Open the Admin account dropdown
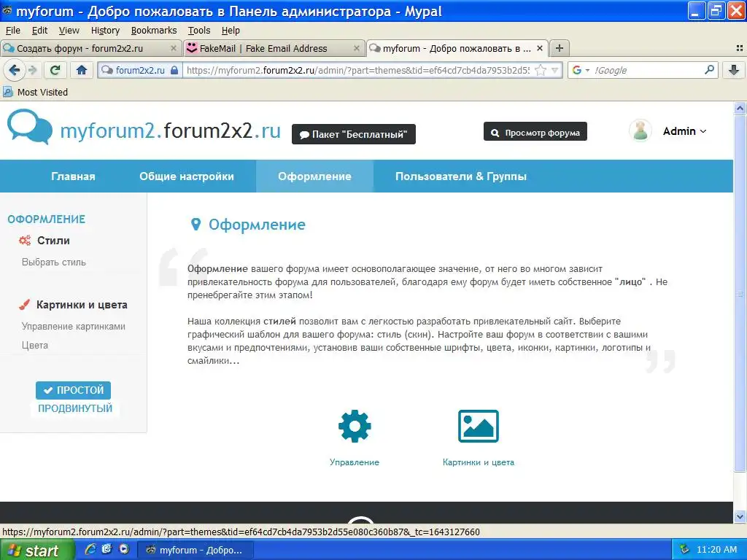This screenshot has height=560, width=747. coord(684,131)
